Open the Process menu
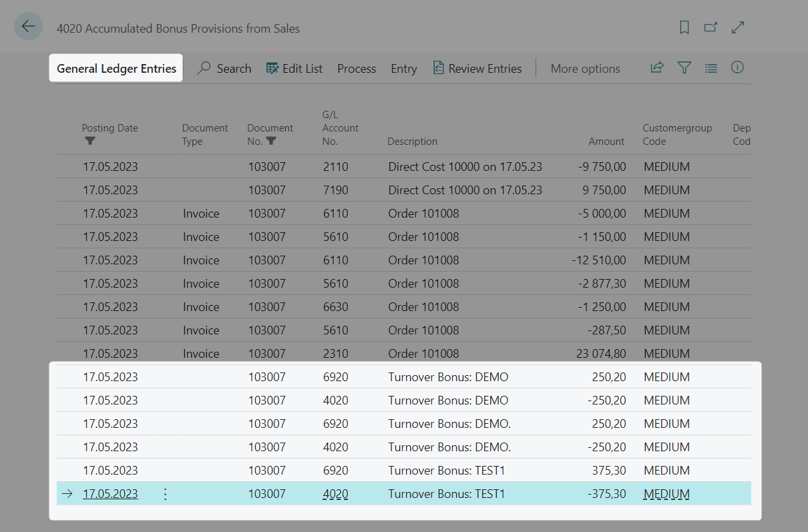This screenshot has width=808, height=532. coord(357,69)
